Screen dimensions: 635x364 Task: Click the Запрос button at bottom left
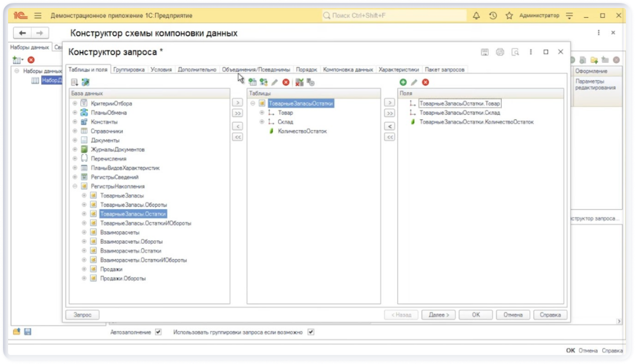83,315
